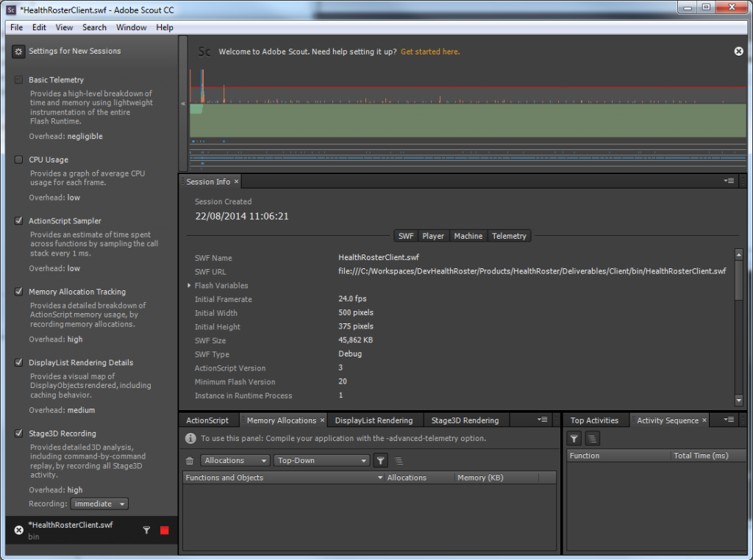The image size is (753, 560).
Task: Close the HealthRosterClient.swf session with the X icon
Action: (19, 530)
